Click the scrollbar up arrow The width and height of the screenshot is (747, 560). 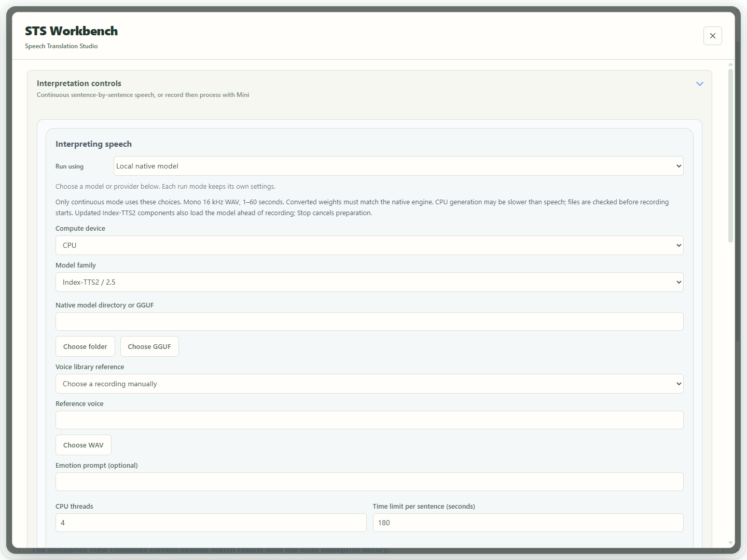tap(730, 64)
